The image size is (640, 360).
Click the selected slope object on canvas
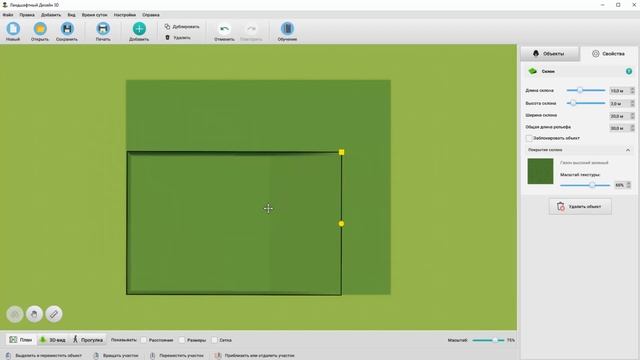point(234,223)
